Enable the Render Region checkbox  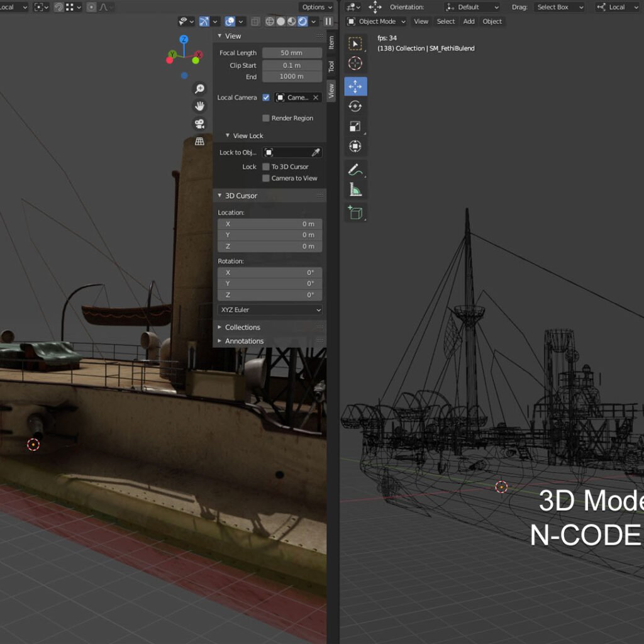pos(266,118)
